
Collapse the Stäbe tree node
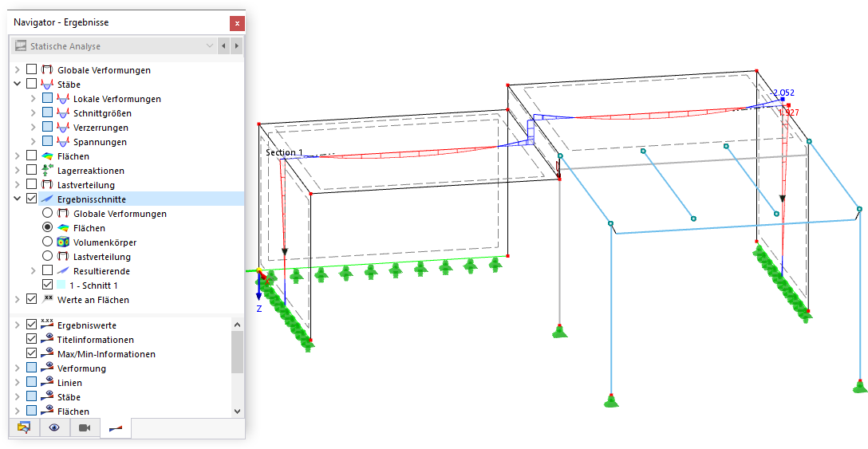(x=18, y=85)
